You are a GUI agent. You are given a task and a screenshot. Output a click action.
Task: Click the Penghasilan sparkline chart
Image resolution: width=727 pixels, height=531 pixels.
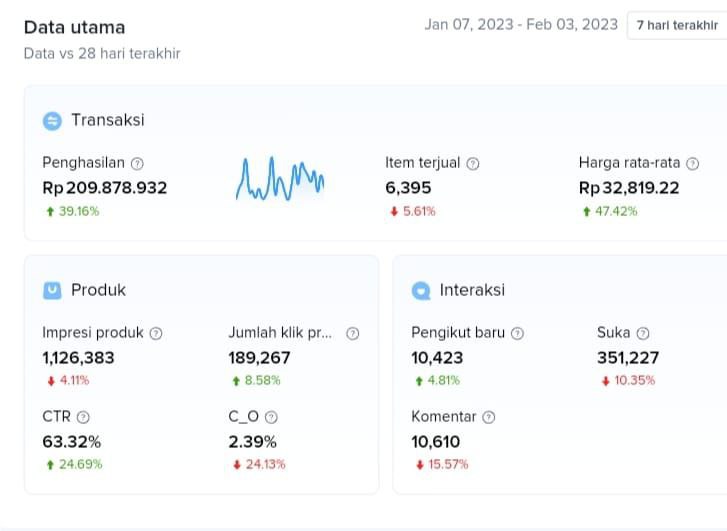280,179
